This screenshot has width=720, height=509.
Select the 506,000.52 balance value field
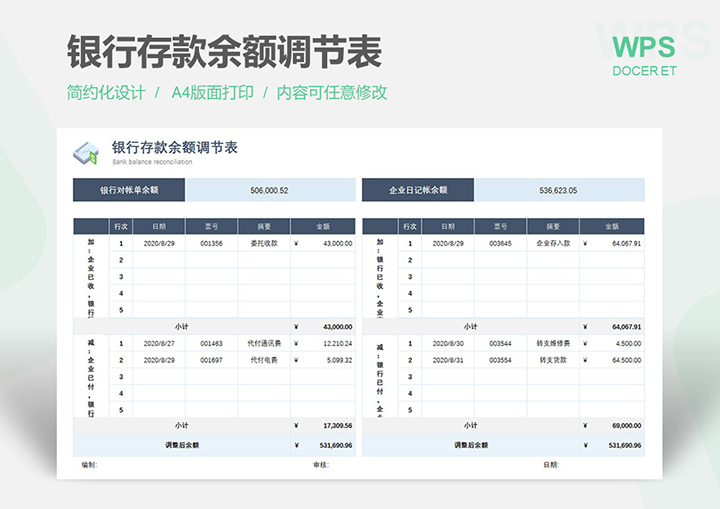tap(270, 190)
